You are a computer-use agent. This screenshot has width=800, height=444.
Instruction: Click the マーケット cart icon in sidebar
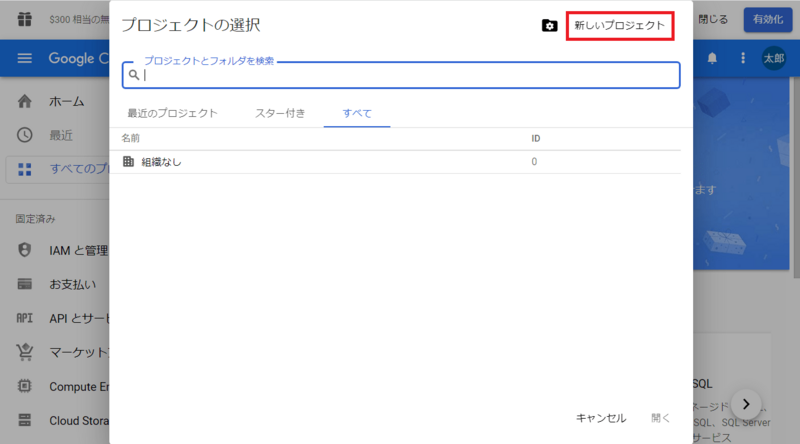click(x=25, y=352)
